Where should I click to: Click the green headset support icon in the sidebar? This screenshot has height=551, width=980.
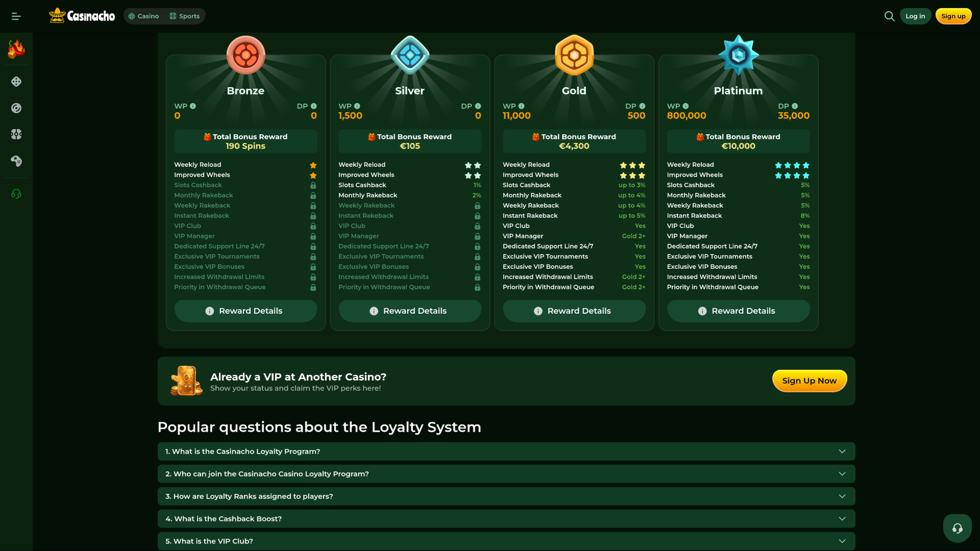(x=16, y=194)
